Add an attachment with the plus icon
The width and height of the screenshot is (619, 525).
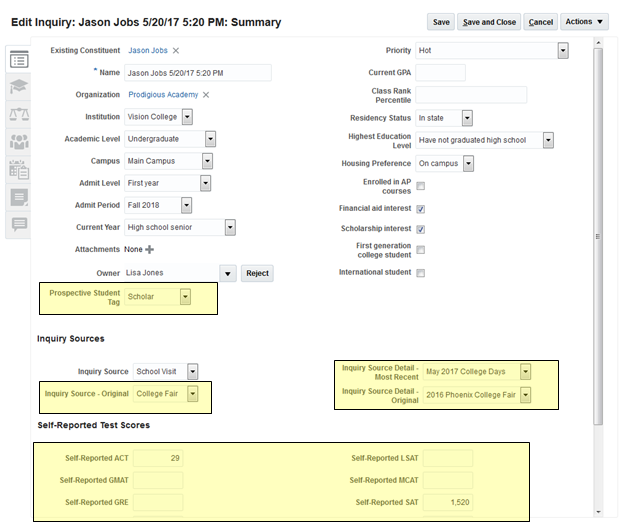tap(150, 249)
